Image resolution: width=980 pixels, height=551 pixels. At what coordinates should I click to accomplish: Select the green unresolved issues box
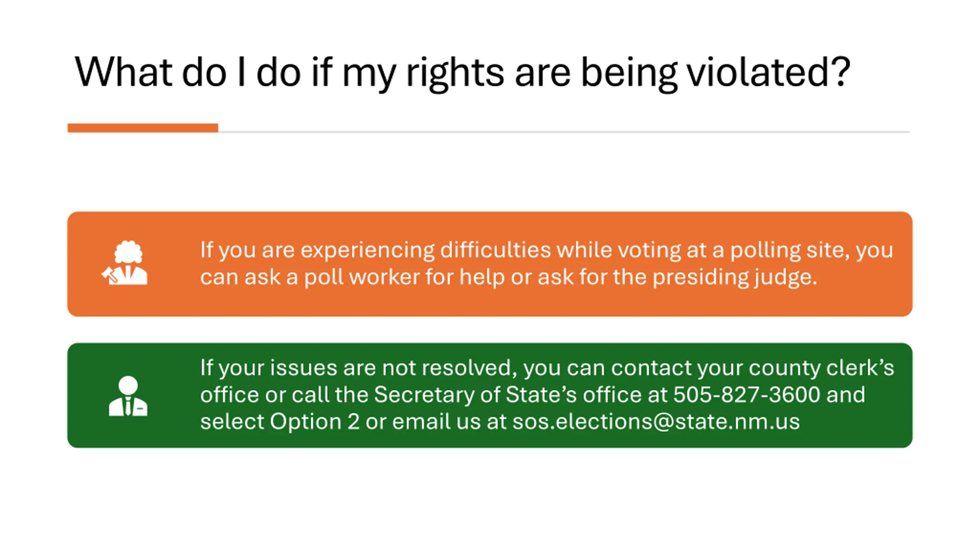tap(490, 395)
